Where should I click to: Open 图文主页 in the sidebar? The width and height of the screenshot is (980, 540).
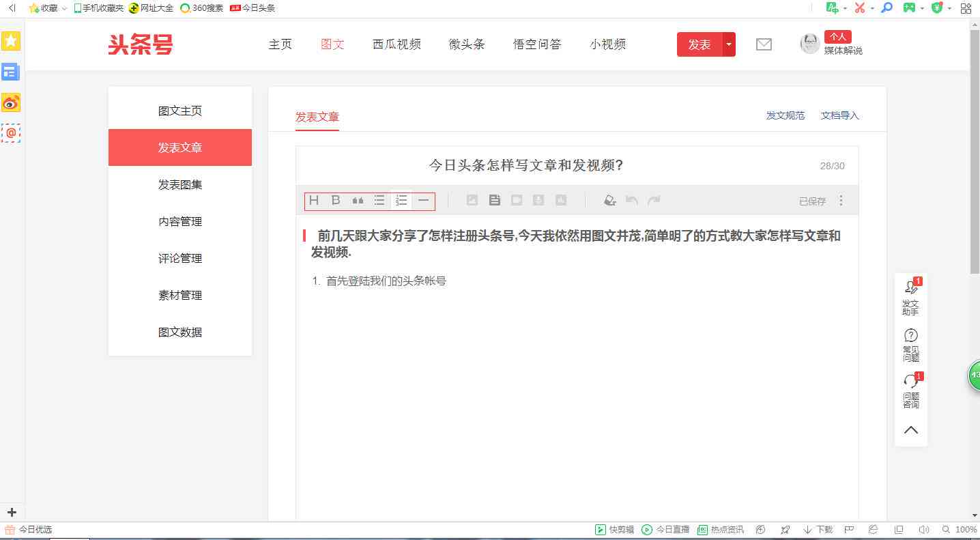coord(180,111)
